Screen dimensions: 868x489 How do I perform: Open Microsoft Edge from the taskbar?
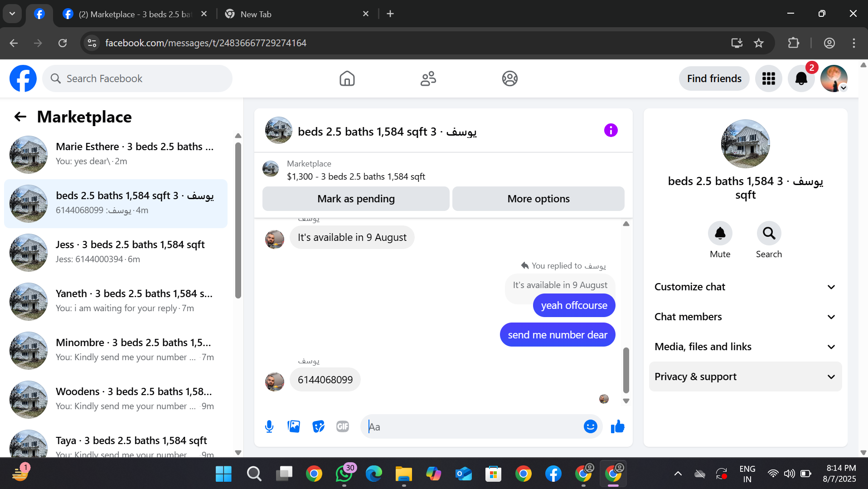[373, 474]
